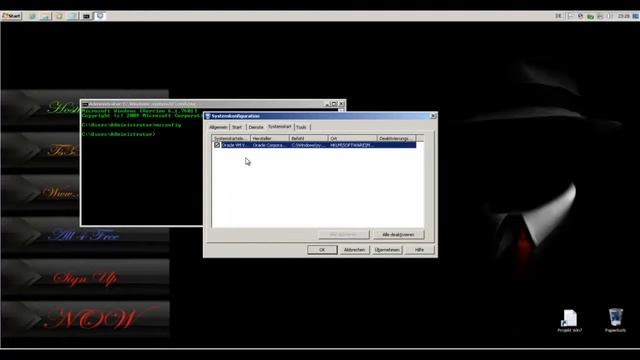
Task: Select the Command Prompt taskbar button
Action: (x=86, y=16)
